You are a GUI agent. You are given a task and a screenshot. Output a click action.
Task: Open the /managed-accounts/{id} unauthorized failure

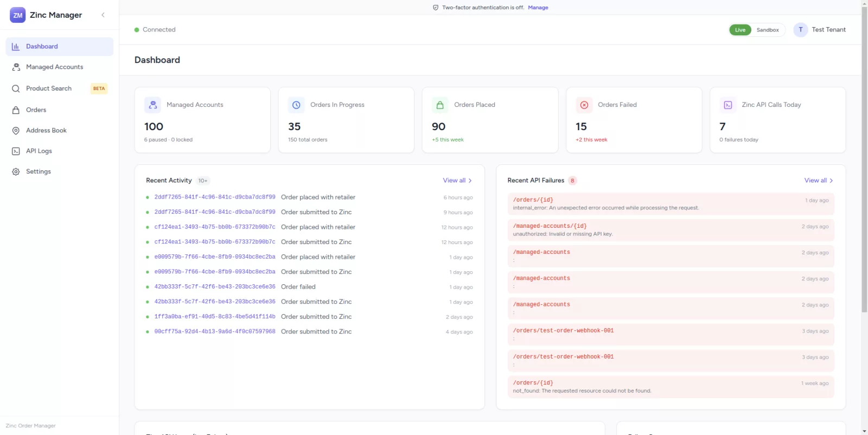pos(671,230)
